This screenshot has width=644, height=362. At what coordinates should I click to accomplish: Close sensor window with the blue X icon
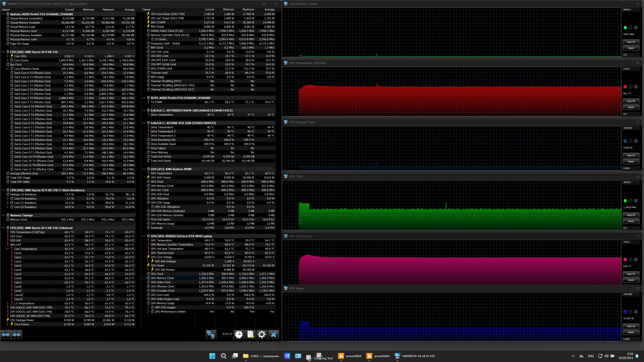274,334
